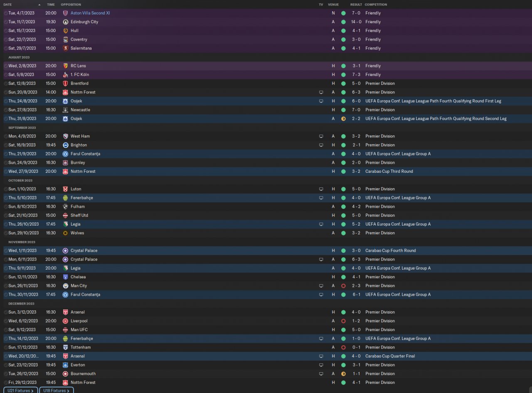Click the orange draw indicator for the Bournemouth match
The image size is (532, 393).
[x=343, y=373]
